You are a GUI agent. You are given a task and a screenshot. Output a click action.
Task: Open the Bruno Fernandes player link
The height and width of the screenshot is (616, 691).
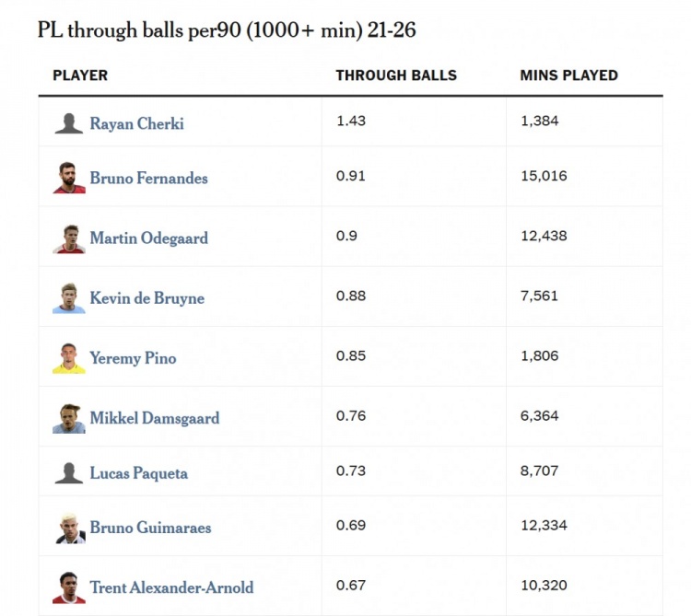coord(148,178)
